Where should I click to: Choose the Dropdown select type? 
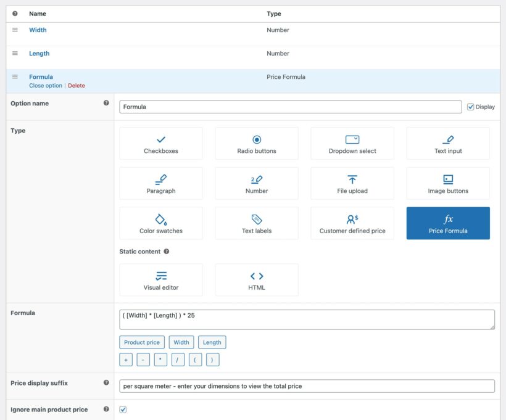click(x=352, y=143)
